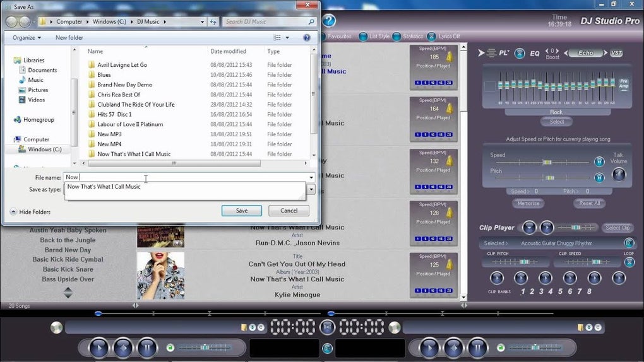Click the Clip Player stop/down button

coord(529,228)
